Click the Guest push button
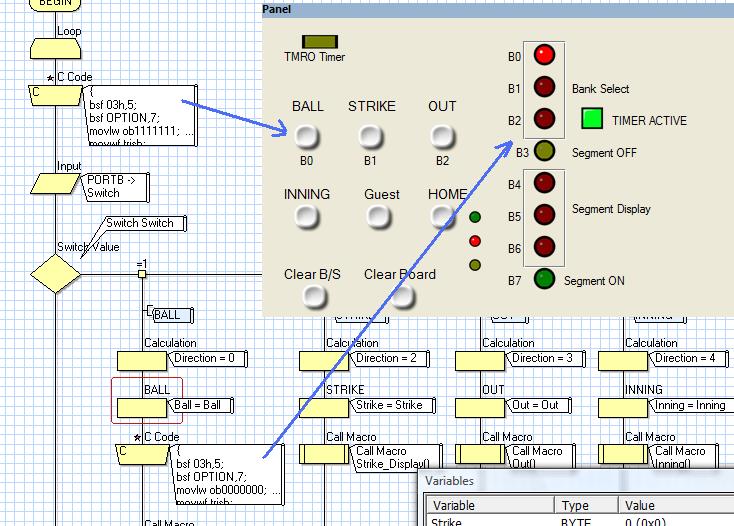734x526 pixels. pyautogui.click(x=378, y=217)
